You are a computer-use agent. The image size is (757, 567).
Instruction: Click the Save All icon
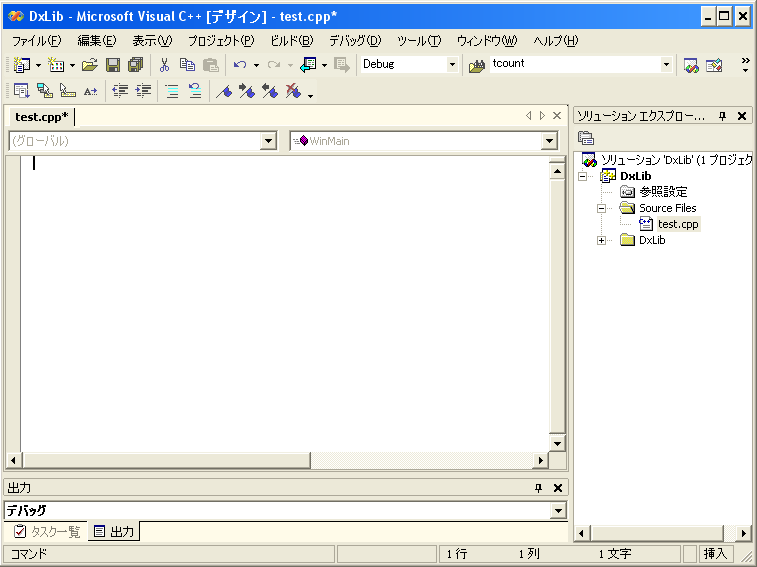click(136, 64)
